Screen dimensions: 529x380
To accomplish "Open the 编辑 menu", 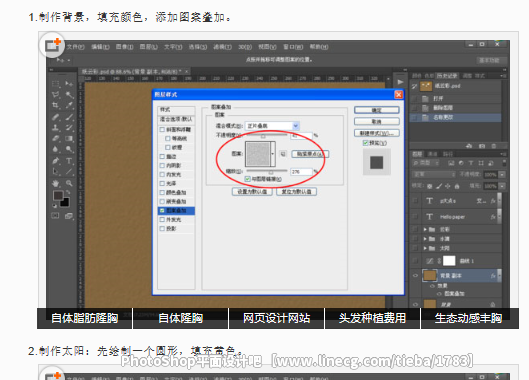I will [100, 47].
